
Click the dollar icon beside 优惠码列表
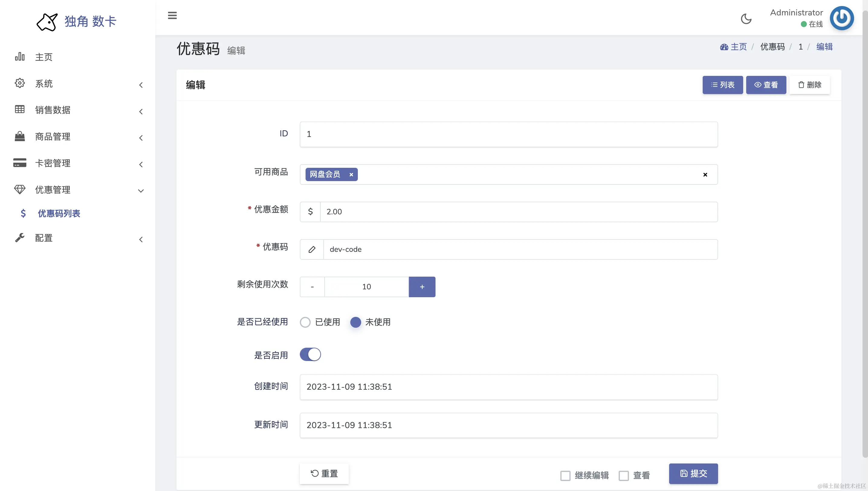click(23, 213)
